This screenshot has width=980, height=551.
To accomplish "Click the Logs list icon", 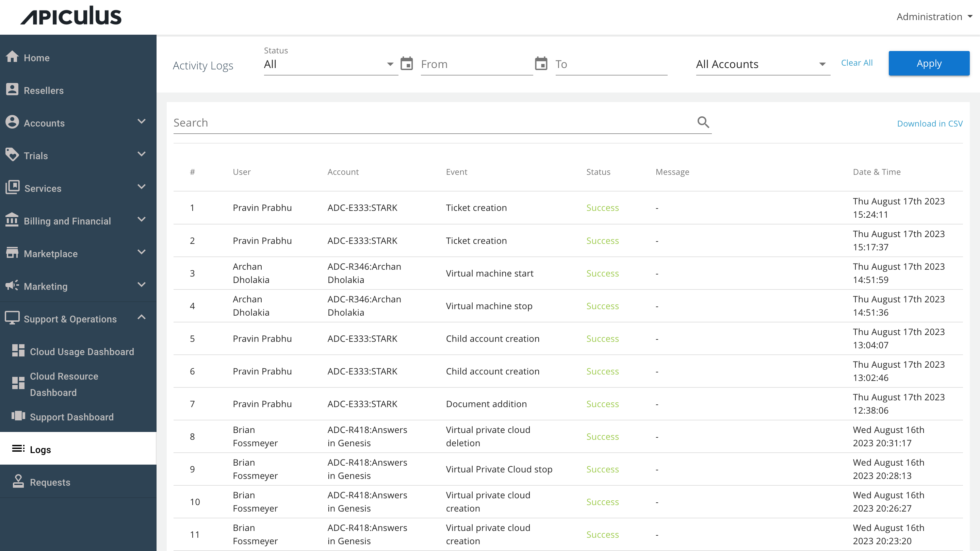I will point(18,449).
